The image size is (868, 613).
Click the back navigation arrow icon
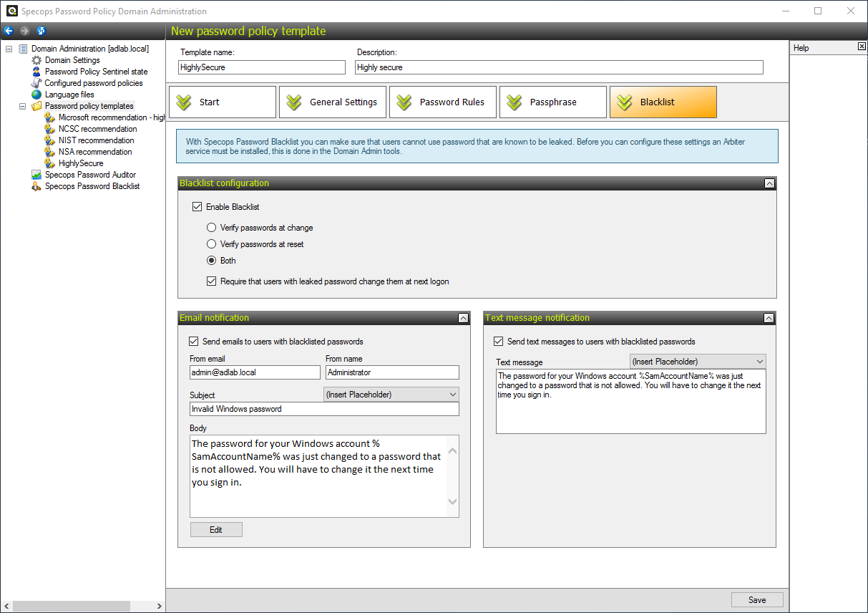point(9,31)
